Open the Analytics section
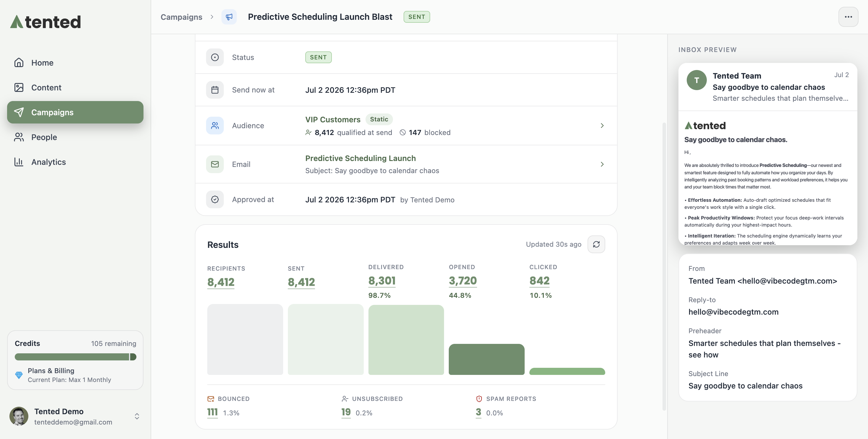This screenshot has width=868, height=439. point(75,162)
